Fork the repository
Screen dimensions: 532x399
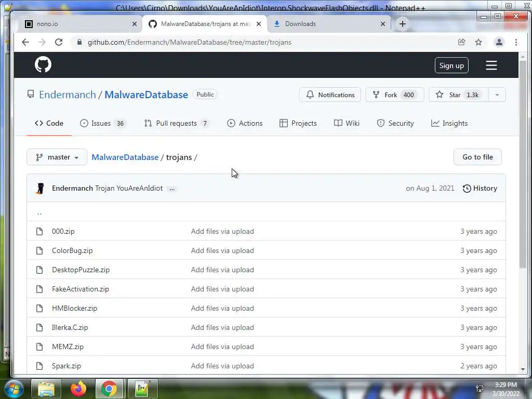[x=395, y=95]
